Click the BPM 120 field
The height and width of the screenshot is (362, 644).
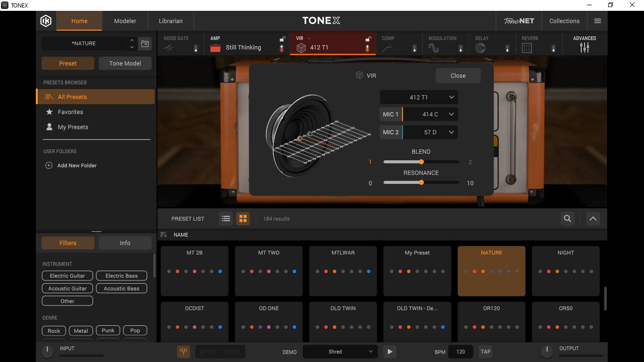coord(461,352)
